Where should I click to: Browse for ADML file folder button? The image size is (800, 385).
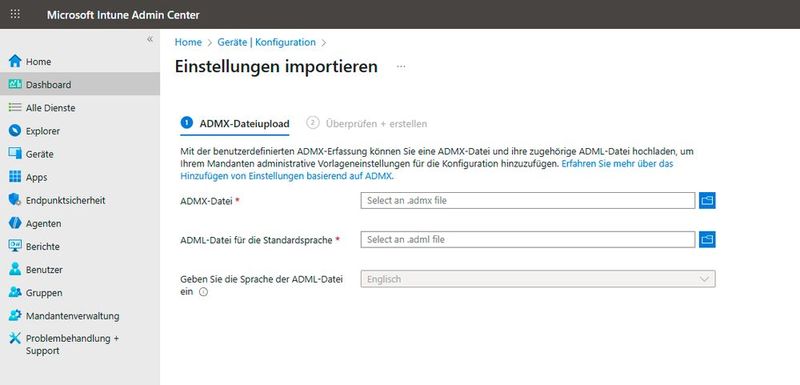pyautogui.click(x=707, y=239)
